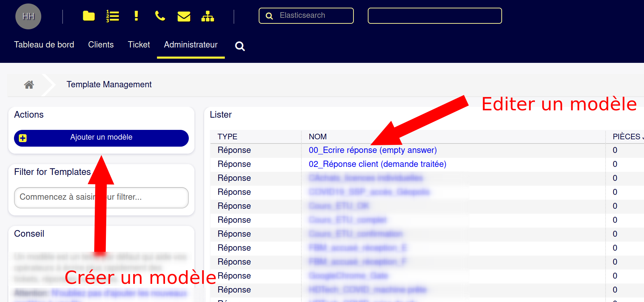Select the Administrateur menu

click(x=191, y=45)
